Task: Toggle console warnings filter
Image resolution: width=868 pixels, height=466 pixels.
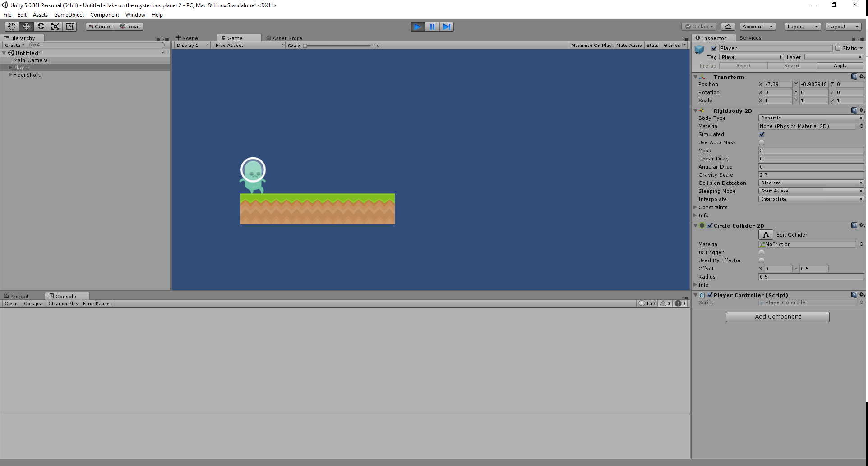Action: pyautogui.click(x=665, y=304)
